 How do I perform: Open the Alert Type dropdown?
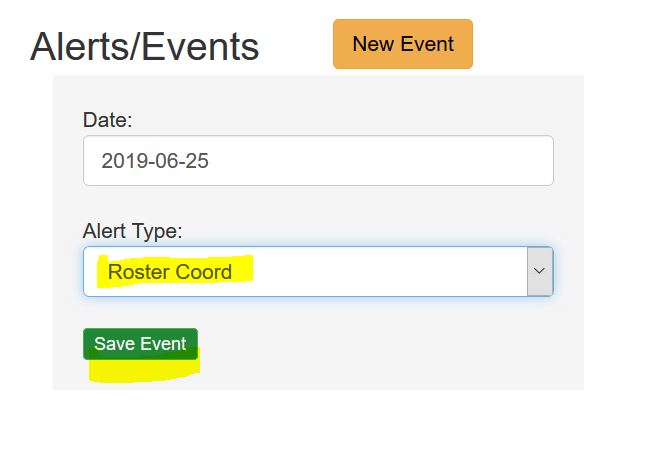[318, 272]
